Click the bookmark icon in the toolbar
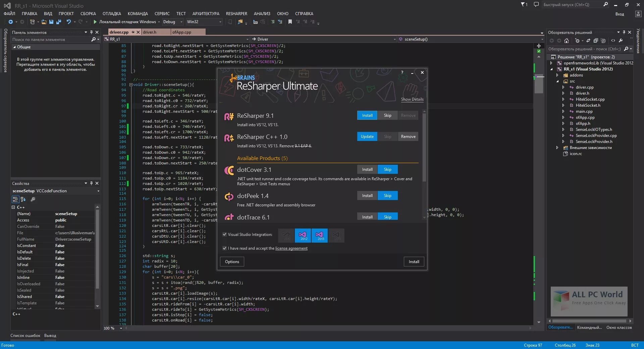This screenshot has height=349, width=644. pyautogui.click(x=290, y=22)
